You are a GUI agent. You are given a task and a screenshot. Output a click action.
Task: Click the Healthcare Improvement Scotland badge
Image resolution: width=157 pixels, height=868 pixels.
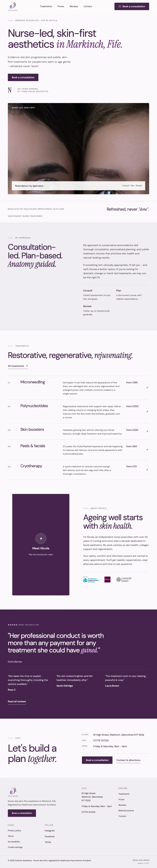[91, 580]
